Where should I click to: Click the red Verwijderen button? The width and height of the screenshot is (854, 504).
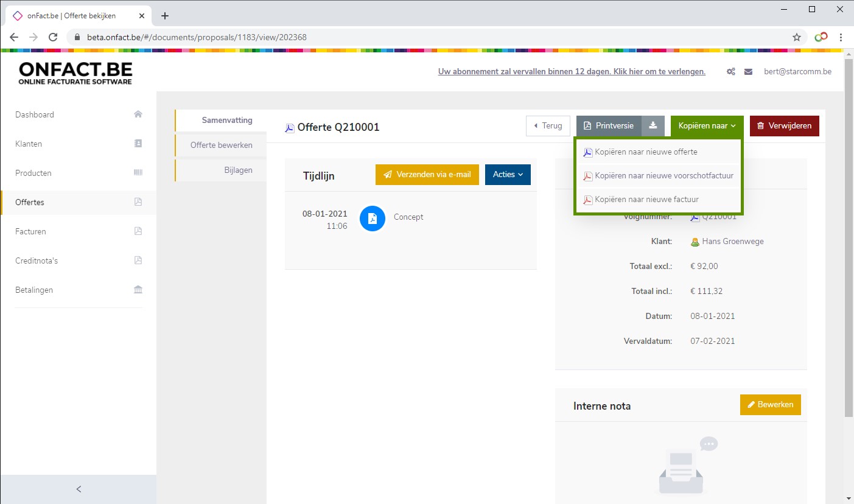[784, 126]
